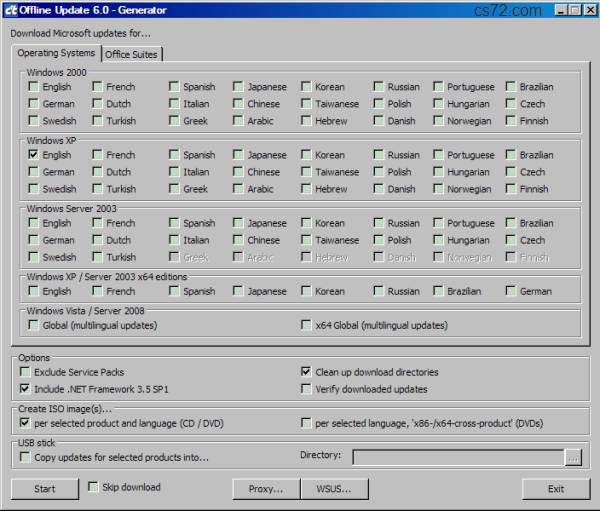The height and width of the screenshot is (511, 600).
Task: Enable Korean in Windows 2000 group
Action: [306, 87]
